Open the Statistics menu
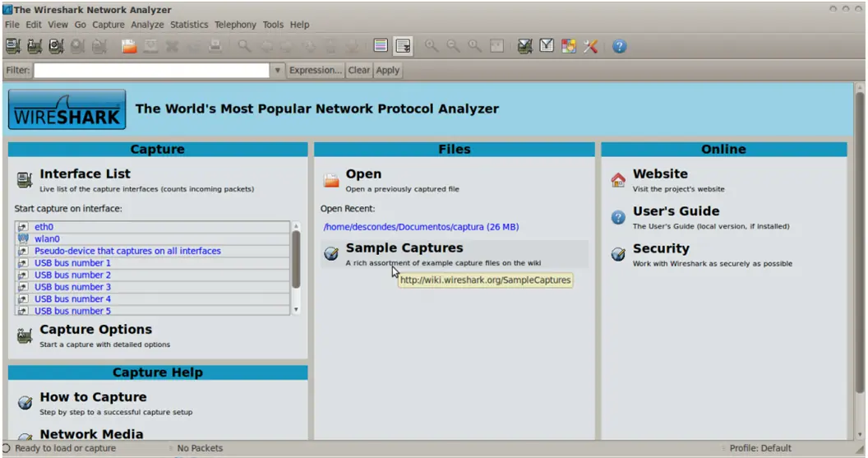This screenshot has height=458, width=868. 189,25
